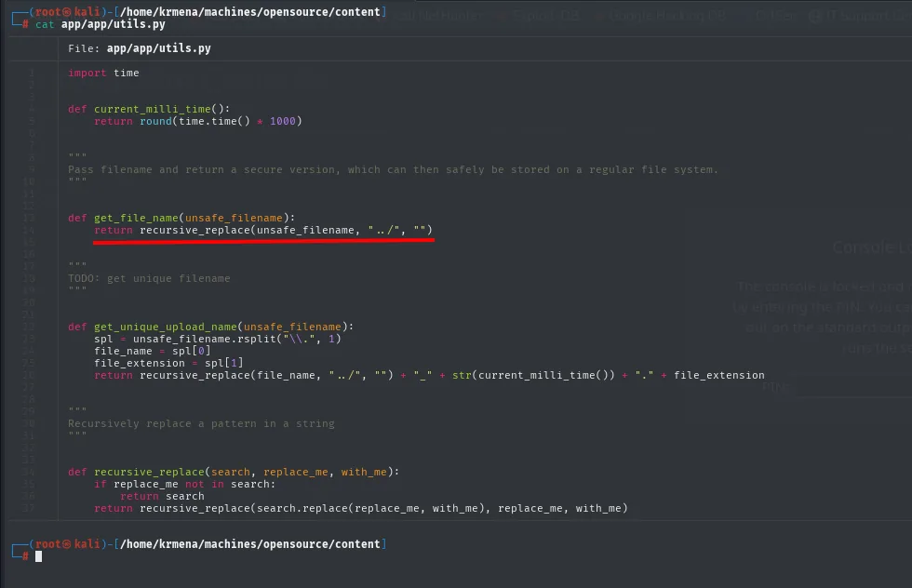Click the 'return round(time.time() * 1000)' line
912x588 pixels.
click(x=198, y=121)
